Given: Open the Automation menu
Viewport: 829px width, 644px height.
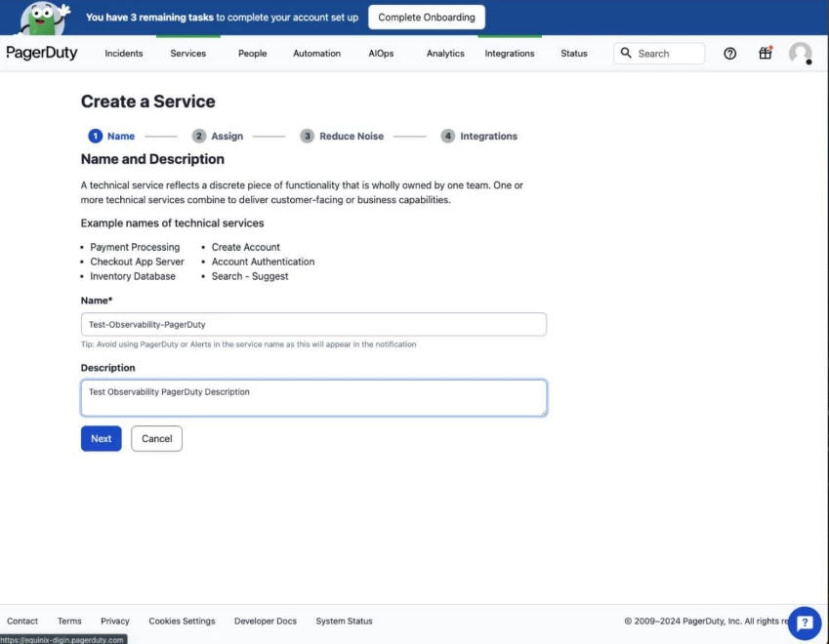Looking at the screenshot, I should click(316, 54).
